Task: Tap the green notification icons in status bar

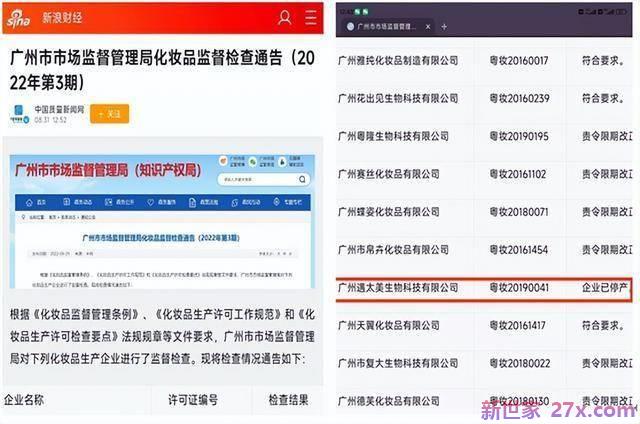Action: pos(362,12)
